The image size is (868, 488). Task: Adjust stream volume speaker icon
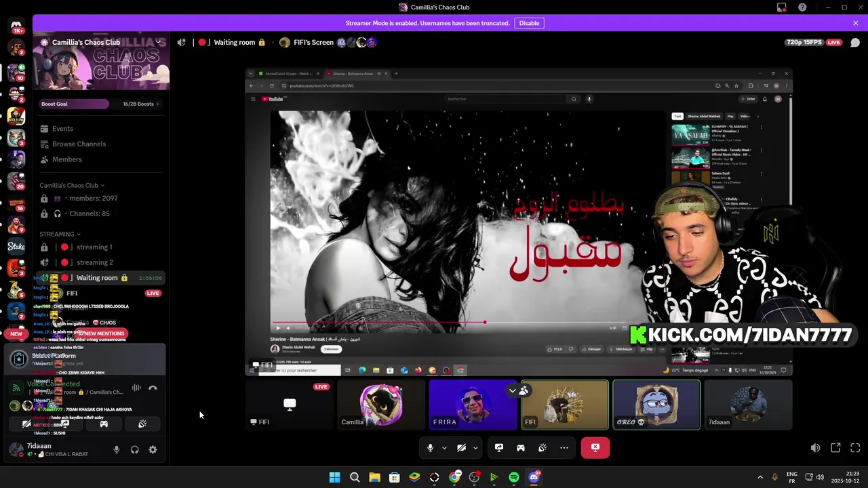pos(815,447)
